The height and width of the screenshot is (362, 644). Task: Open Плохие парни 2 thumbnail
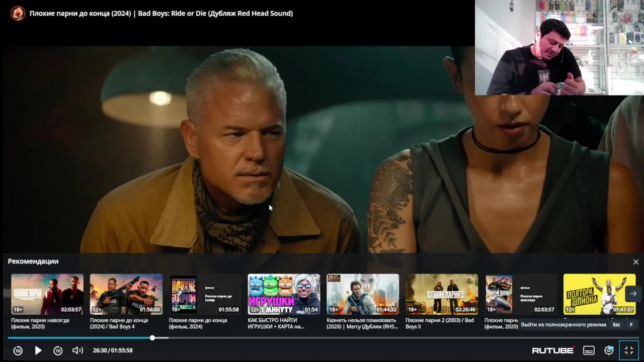[x=442, y=294]
